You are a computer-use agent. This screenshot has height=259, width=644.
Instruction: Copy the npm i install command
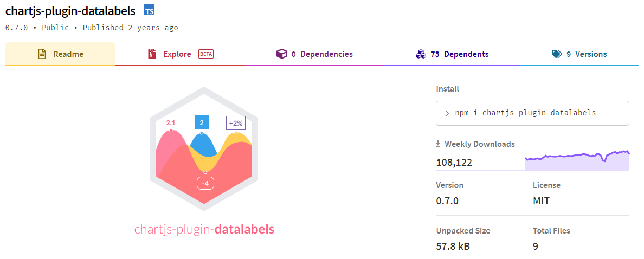click(532, 113)
